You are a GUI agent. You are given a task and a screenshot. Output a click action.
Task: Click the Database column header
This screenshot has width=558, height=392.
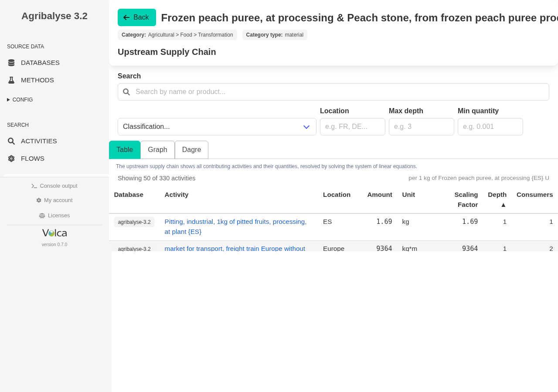129,195
